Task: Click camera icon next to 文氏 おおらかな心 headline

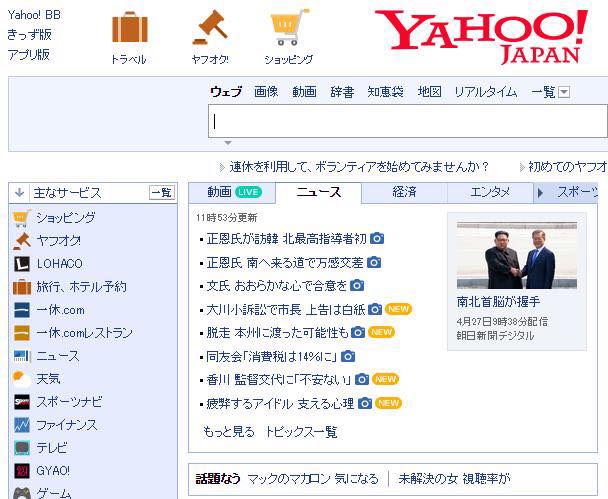Action: [x=357, y=286]
